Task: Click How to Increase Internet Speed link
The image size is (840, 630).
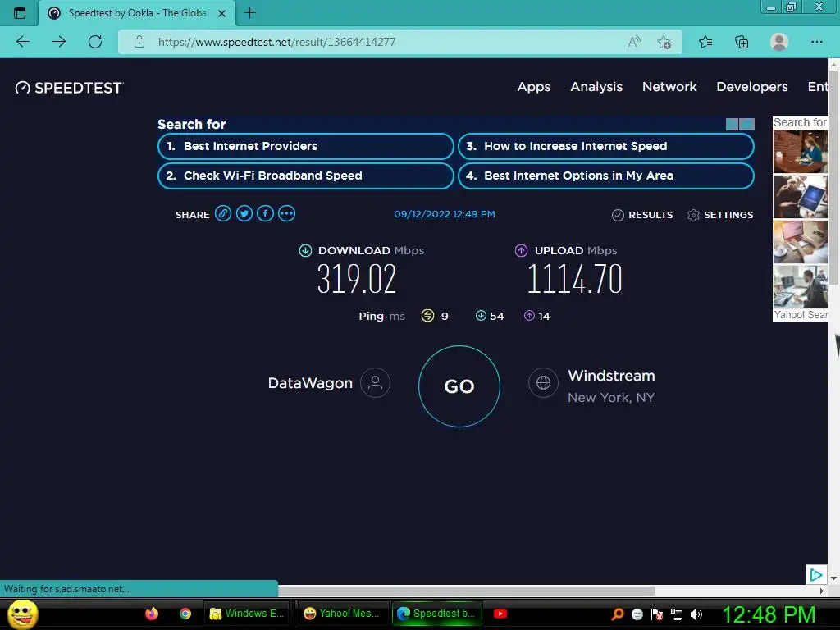Action: [606, 146]
